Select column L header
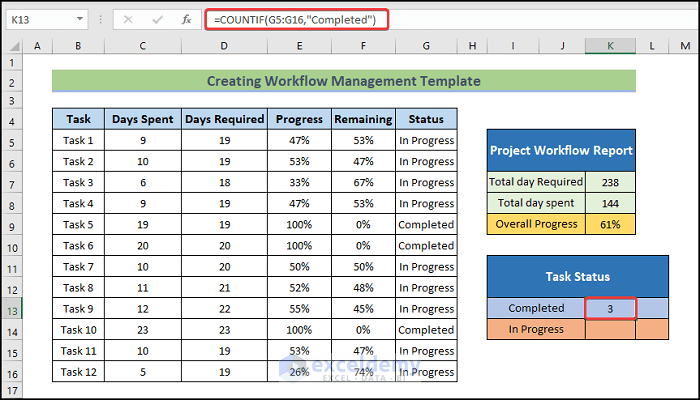The image size is (700, 400). 652,46
